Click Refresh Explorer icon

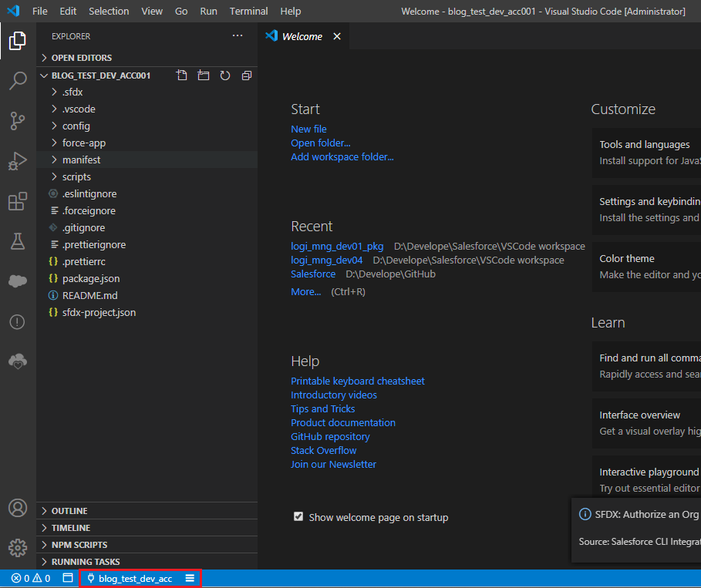click(x=225, y=76)
